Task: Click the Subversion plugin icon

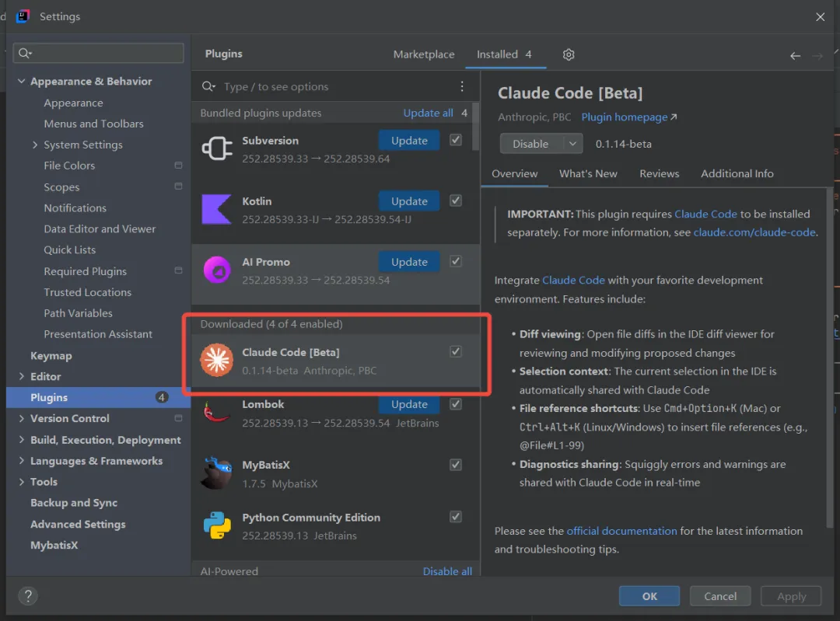Action: [216, 148]
